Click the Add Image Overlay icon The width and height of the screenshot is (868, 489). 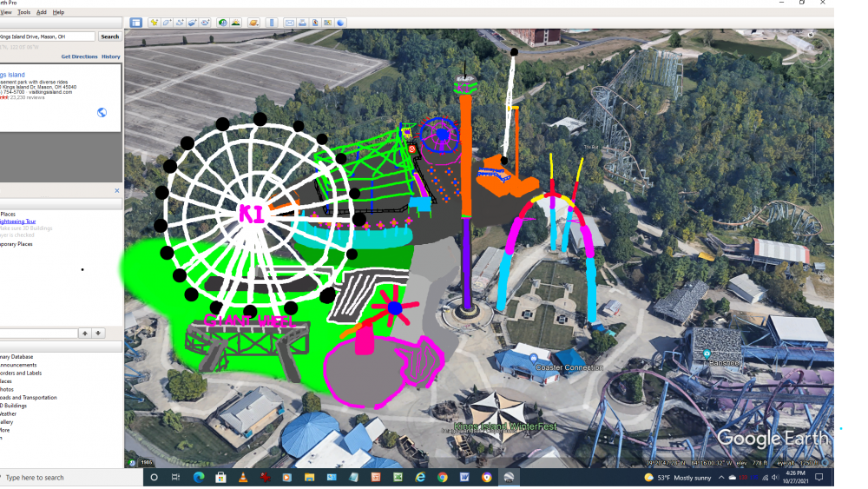tap(193, 23)
